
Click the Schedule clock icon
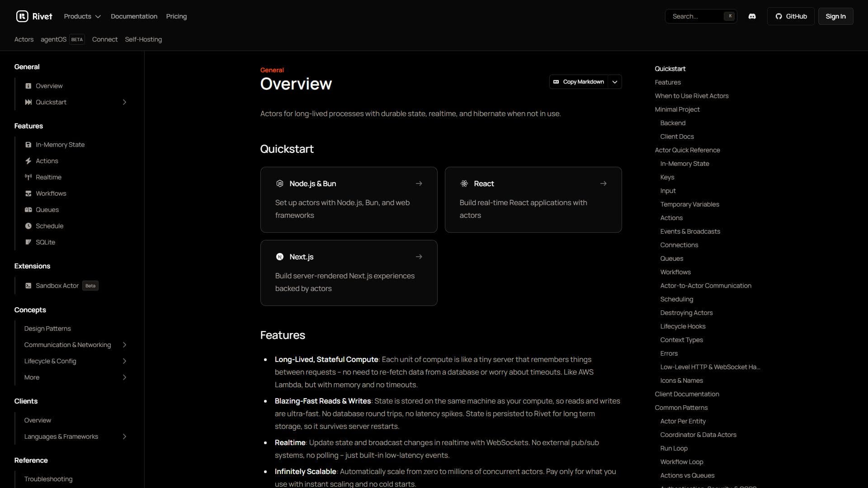[x=28, y=226]
